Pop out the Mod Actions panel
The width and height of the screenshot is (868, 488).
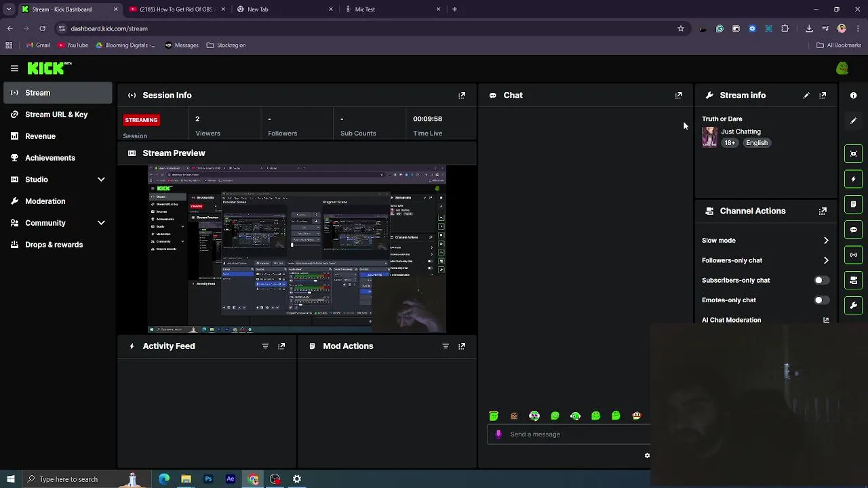[462, 346]
